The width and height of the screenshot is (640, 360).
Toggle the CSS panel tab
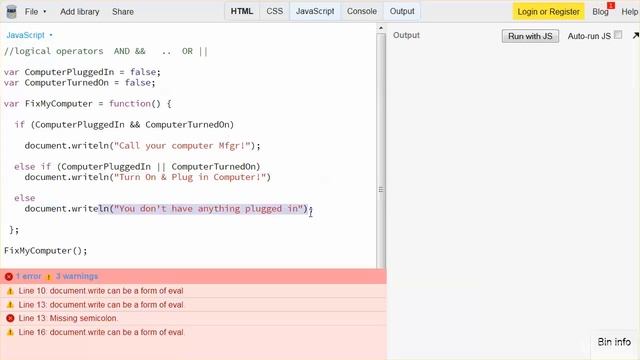pos(274,11)
